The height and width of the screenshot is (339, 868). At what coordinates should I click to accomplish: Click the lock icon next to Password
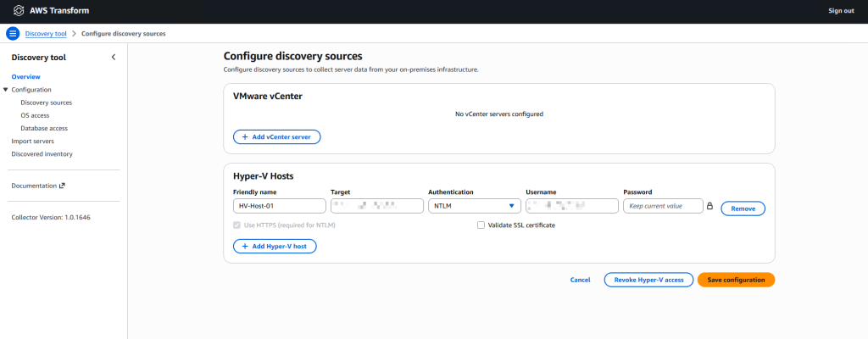(709, 206)
